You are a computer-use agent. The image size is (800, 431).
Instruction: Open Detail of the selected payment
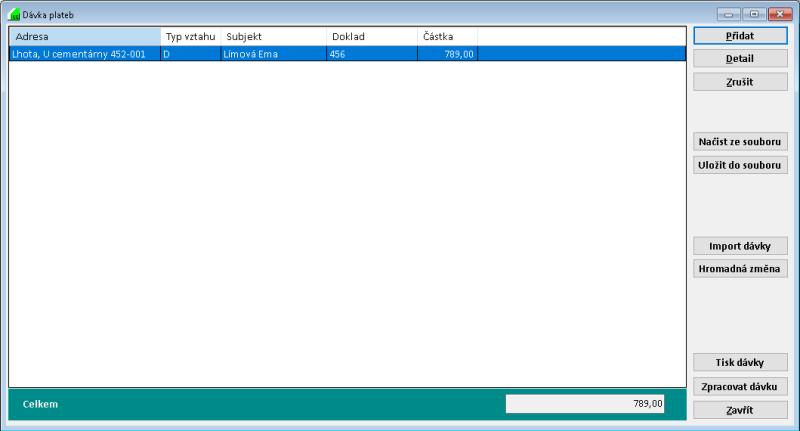[x=740, y=59]
